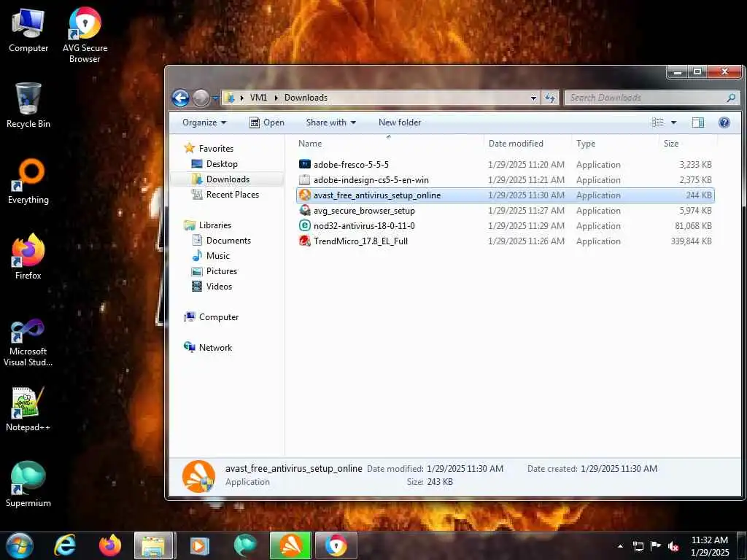
Task: Select the adobe-fresco-5-5-5 file icon
Action: [x=304, y=164]
